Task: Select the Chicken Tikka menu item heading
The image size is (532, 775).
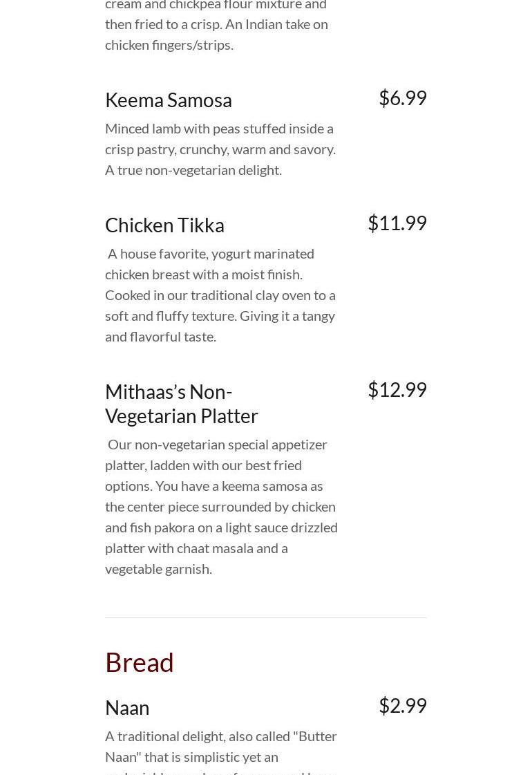Action: pos(164,225)
